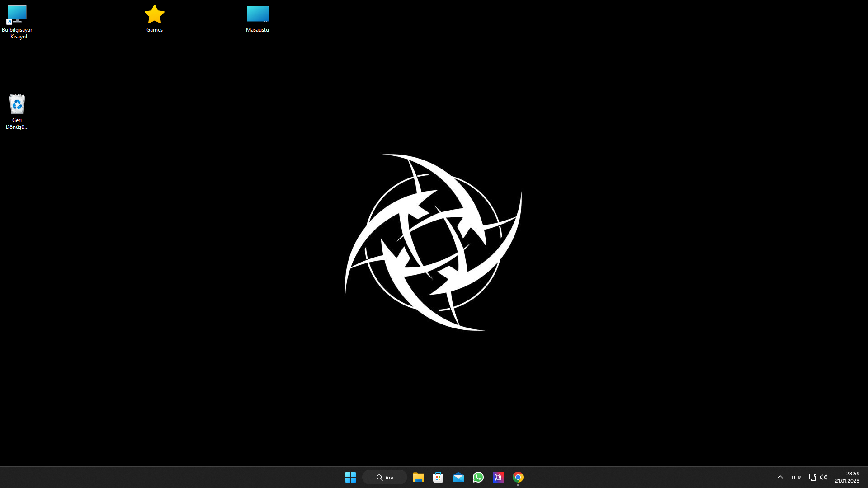This screenshot has width=868, height=488.
Task: Open the clock showing 23:59
Action: click(853, 474)
